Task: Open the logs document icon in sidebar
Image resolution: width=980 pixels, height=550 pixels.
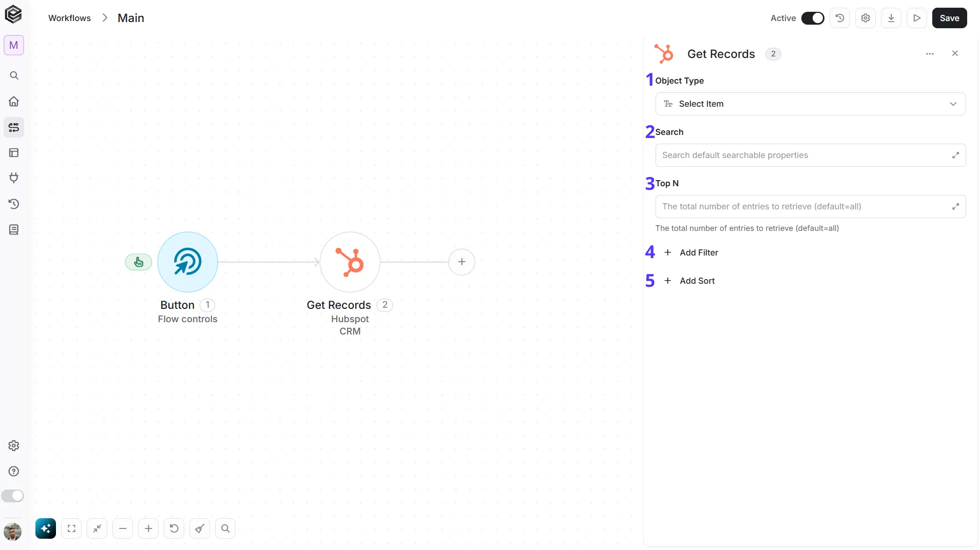Action: [14, 229]
